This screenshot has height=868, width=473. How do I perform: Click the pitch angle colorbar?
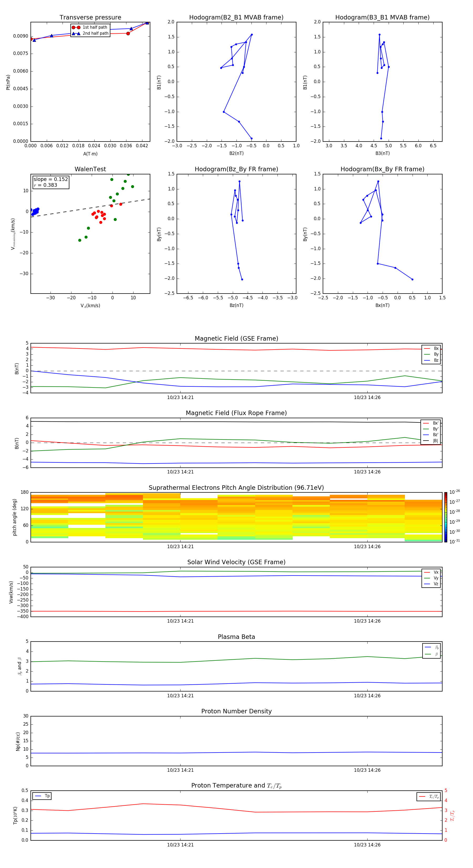[445, 517]
